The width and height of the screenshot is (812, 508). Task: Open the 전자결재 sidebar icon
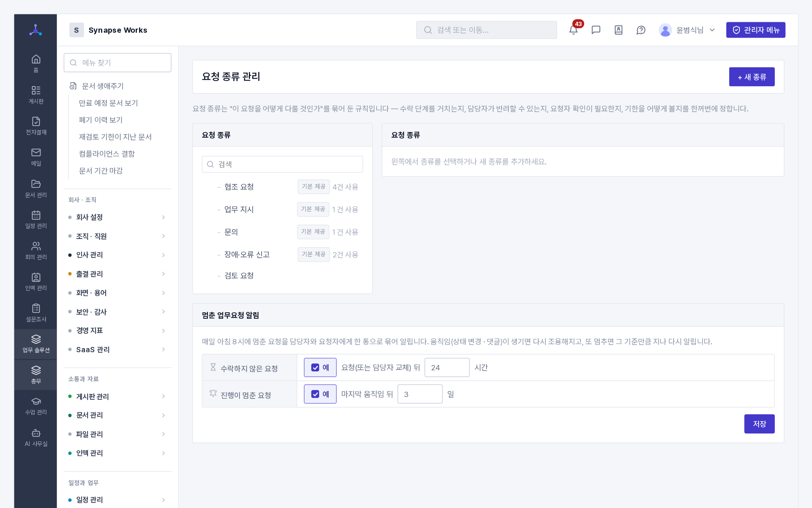point(36,126)
